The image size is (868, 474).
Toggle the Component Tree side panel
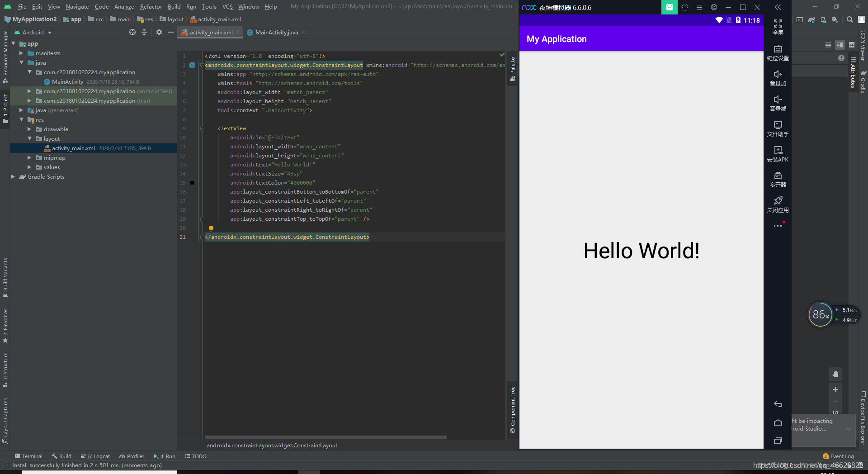[513, 410]
